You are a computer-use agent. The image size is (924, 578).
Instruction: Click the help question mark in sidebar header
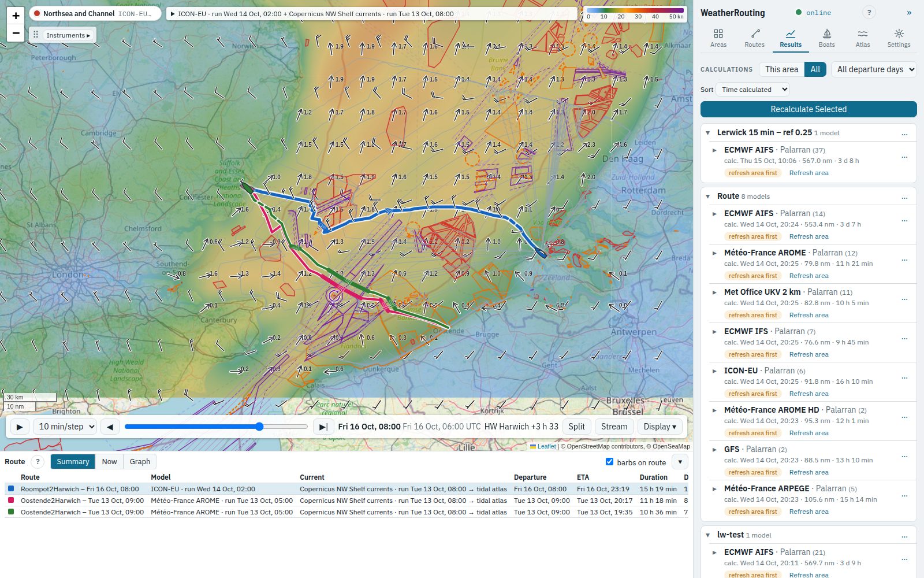869,12
